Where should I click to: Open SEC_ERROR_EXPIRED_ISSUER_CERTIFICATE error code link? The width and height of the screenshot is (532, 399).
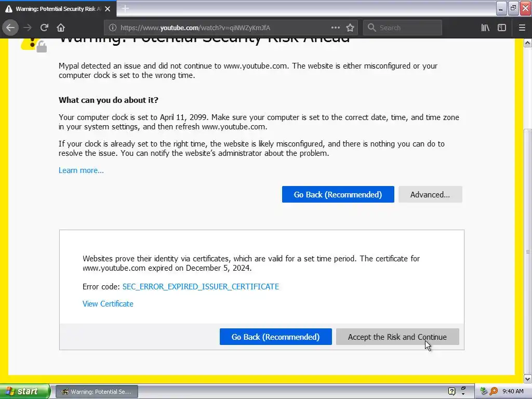201,287
